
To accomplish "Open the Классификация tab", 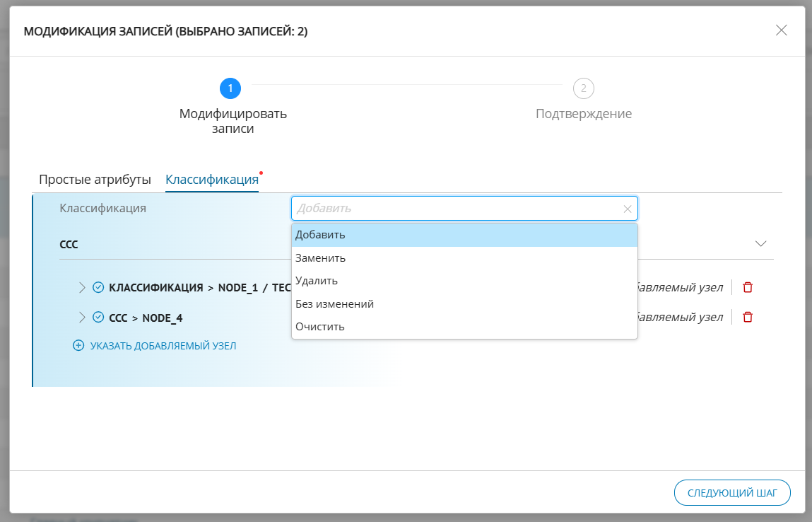I will 211,180.
